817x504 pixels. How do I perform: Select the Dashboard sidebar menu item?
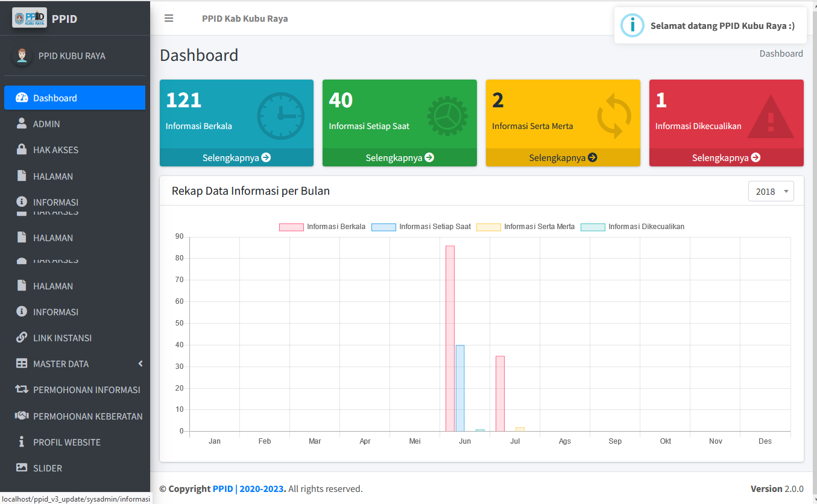pyautogui.click(x=75, y=98)
